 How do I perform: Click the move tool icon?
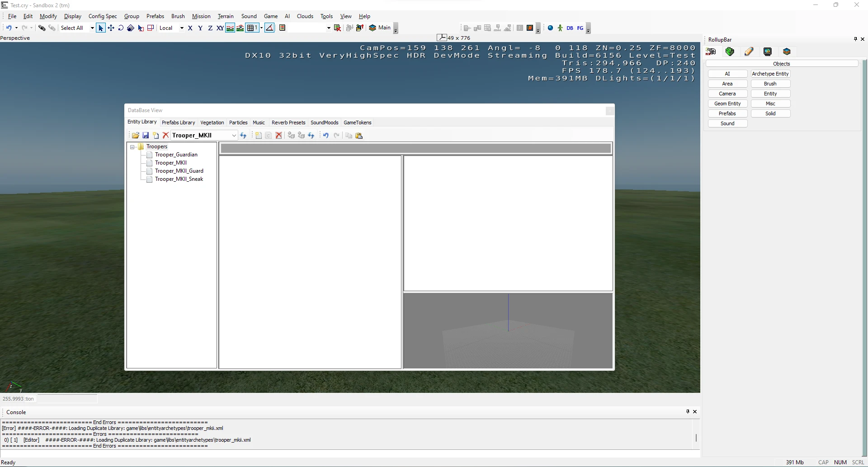tap(111, 28)
